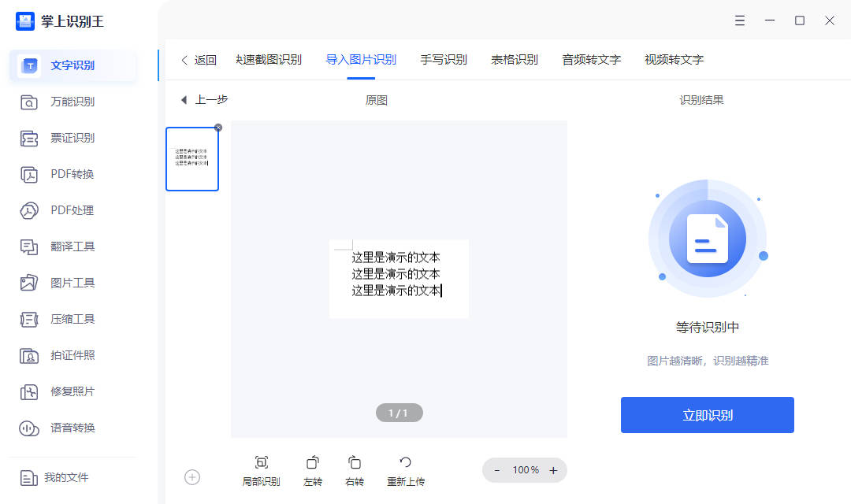Open 我的文件 at the sidebar bottom
This screenshot has width=851, height=504.
54,477
